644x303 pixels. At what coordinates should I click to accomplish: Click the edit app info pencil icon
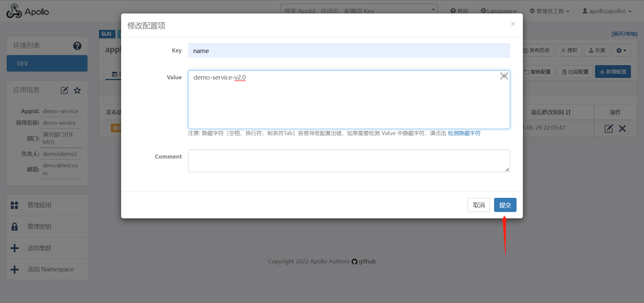(64, 90)
